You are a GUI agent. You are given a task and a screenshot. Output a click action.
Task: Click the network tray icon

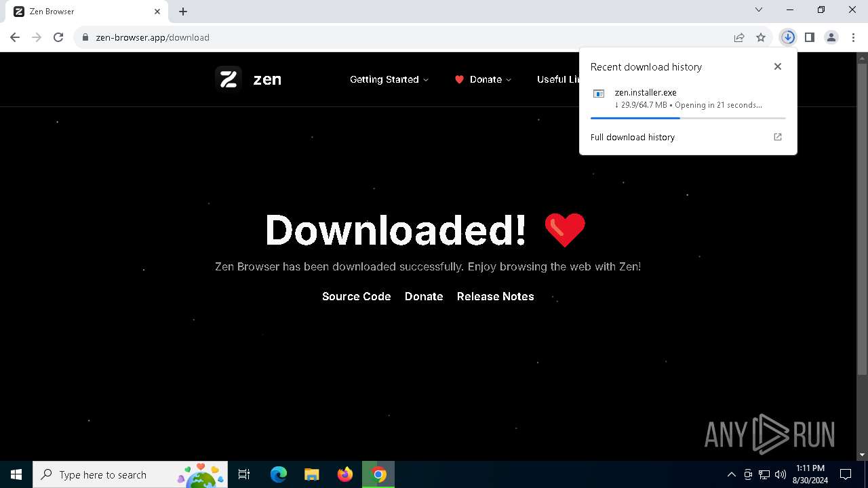764,474
